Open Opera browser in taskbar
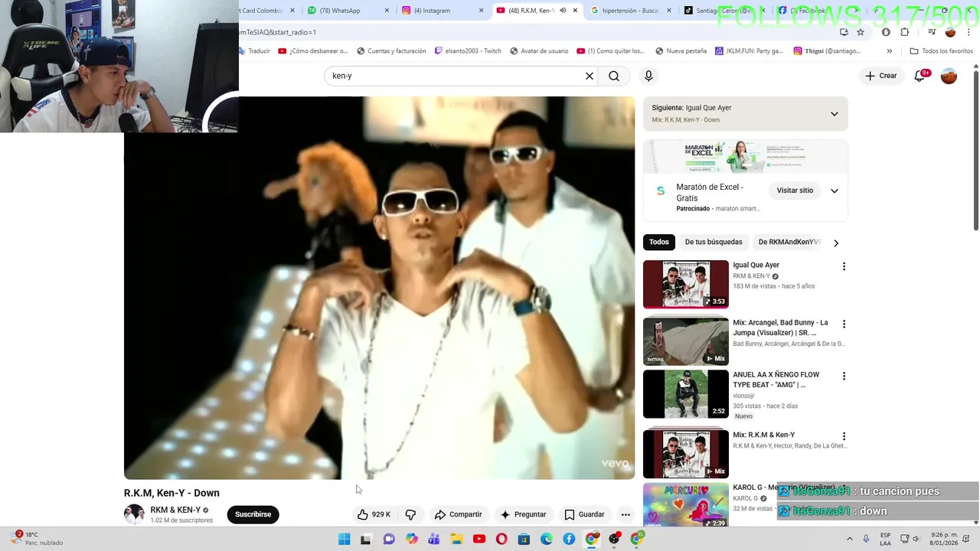The height and width of the screenshot is (551, 980). (x=501, y=540)
